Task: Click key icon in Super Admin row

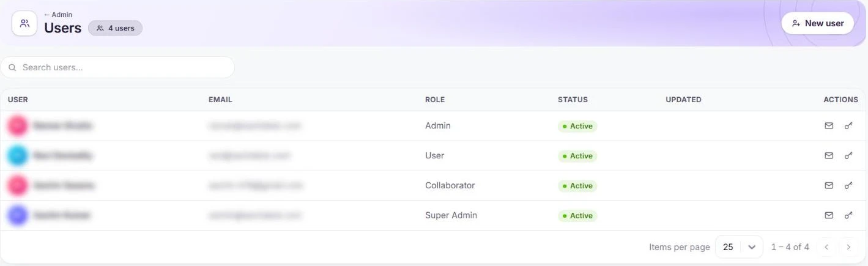Action: click(848, 215)
